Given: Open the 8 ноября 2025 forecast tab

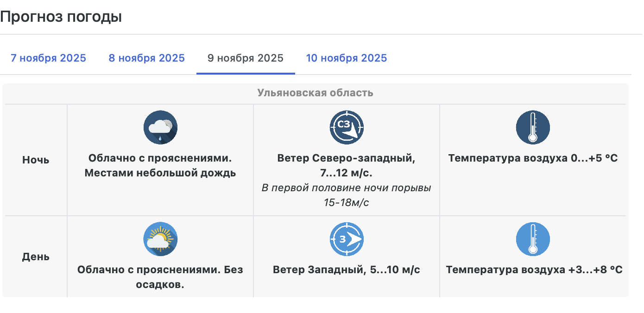Looking at the screenshot, I should pos(146,58).
